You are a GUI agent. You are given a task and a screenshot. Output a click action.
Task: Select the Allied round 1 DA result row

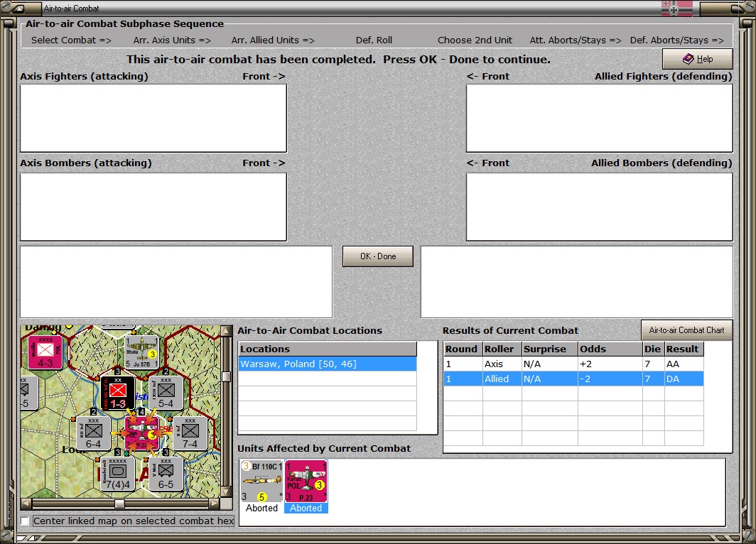pyautogui.click(x=573, y=379)
